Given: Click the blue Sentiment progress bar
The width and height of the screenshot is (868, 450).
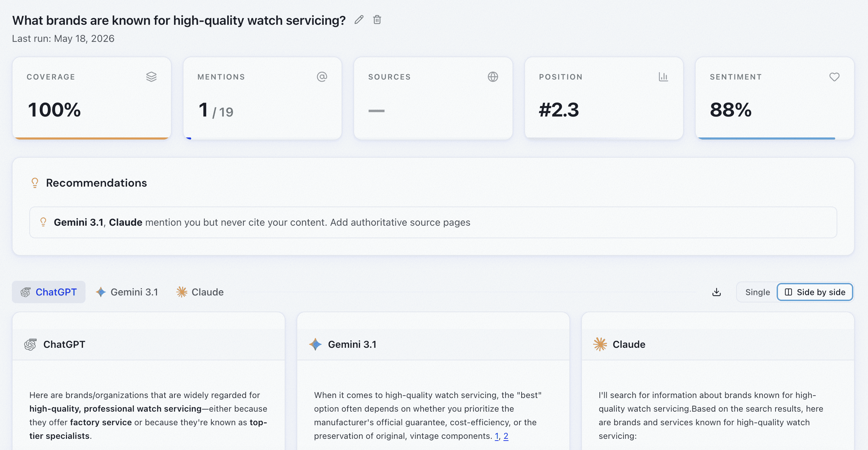Looking at the screenshot, I should pyautogui.click(x=766, y=138).
